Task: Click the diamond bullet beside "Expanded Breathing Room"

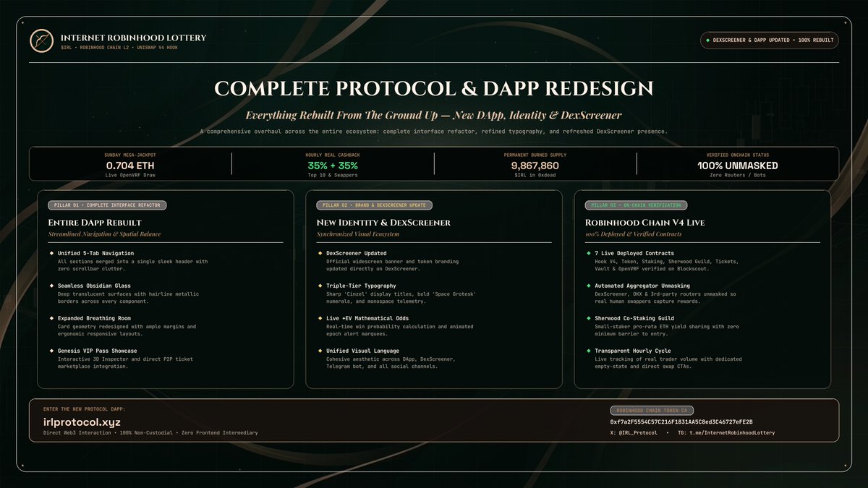Action: click(x=51, y=318)
